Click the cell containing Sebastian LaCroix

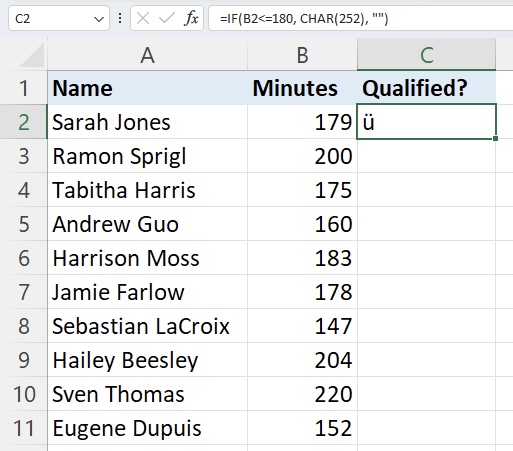pos(147,326)
